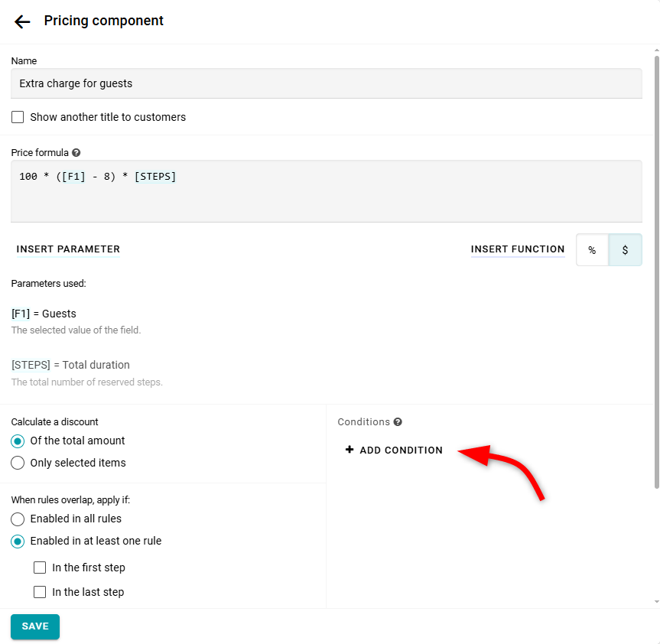This screenshot has width=660, height=644.
Task: Click the plus icon beside Add Condition
Action: (350, 450)
